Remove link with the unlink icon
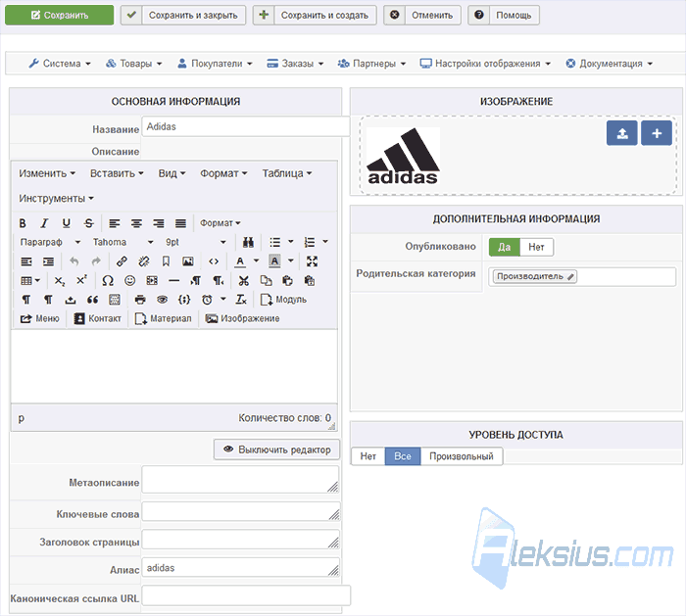 143,261
